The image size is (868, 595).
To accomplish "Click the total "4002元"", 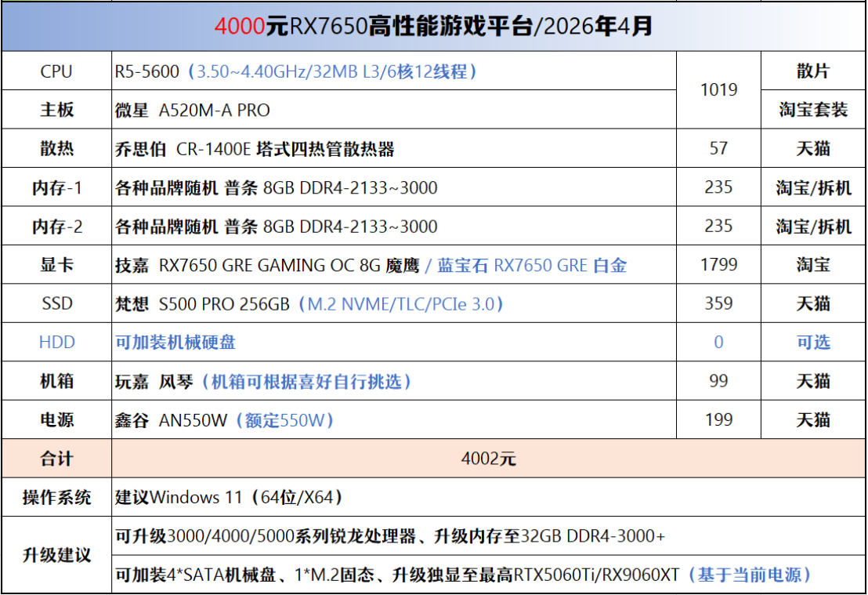I will (x=488, y=459).
